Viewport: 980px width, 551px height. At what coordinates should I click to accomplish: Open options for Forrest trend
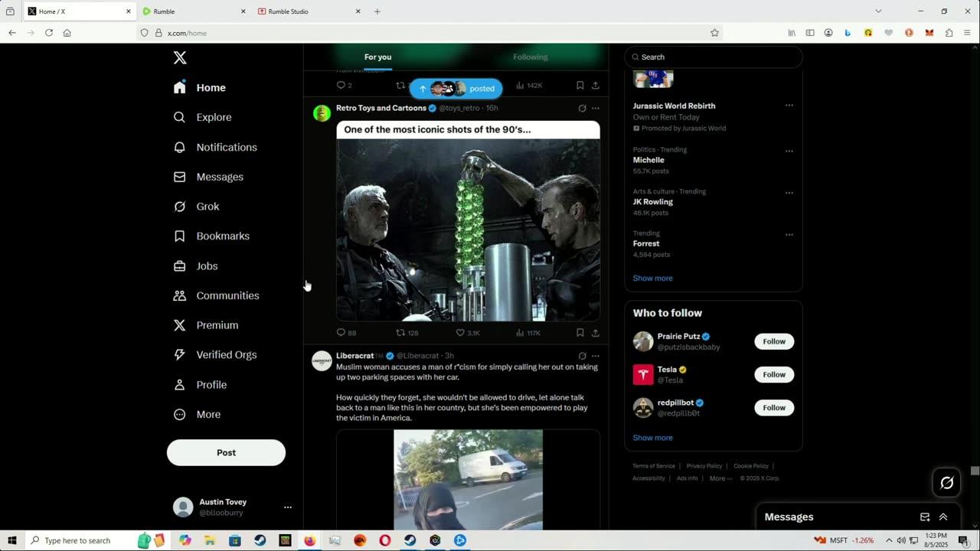(x=789, y=235)
